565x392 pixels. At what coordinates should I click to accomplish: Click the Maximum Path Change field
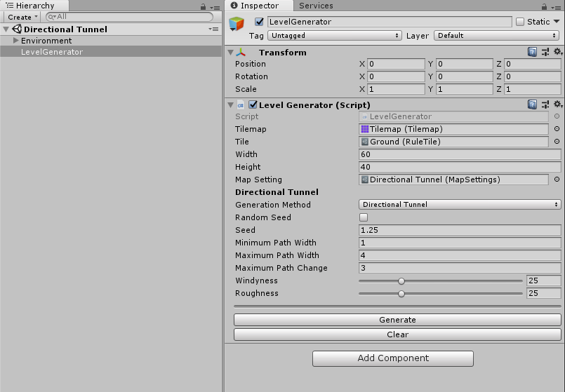coord(460,268)
